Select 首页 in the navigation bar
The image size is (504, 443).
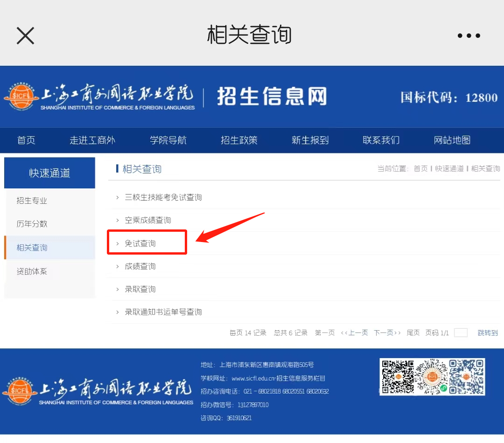[26, 140]
